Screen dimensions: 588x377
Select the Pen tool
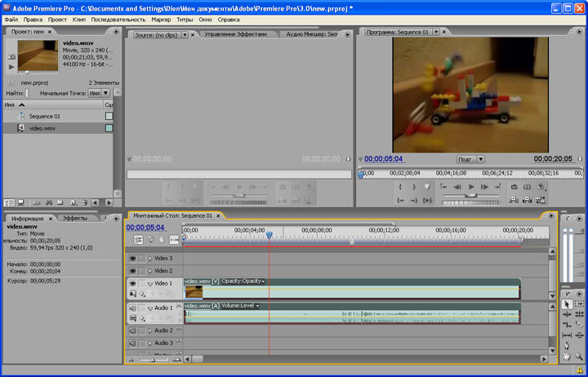[x=567, y=345]
